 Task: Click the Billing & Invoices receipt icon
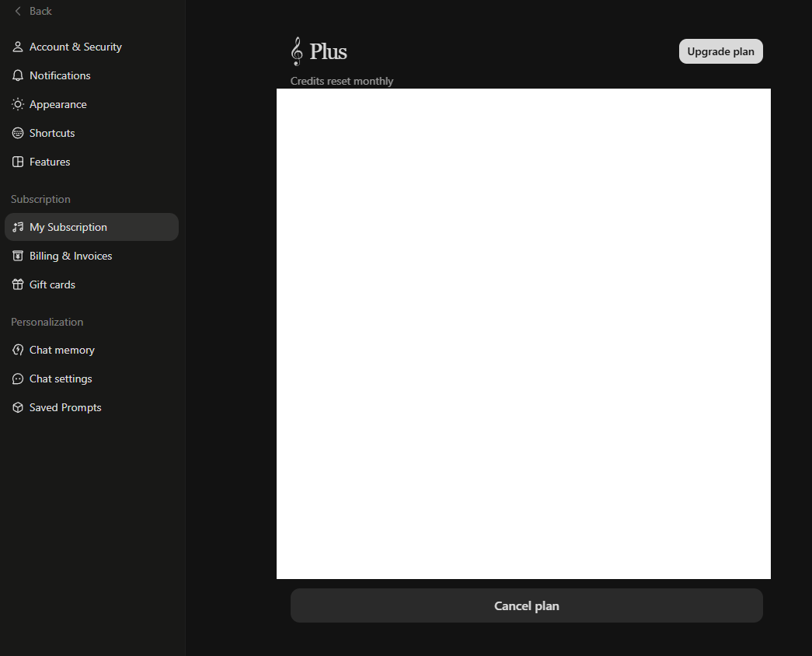click(18, 256)
